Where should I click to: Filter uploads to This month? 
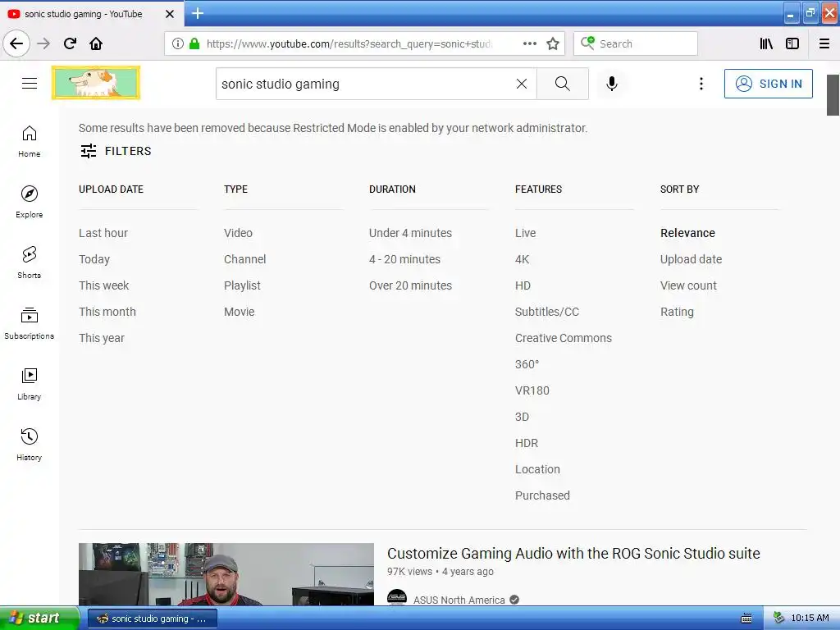(x=107, y=312)
